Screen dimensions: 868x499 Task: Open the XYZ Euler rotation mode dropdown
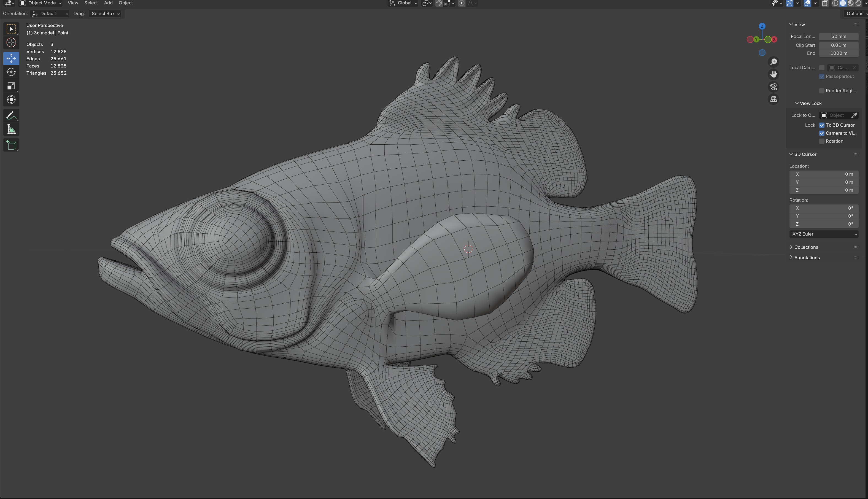tap(824, 234)
